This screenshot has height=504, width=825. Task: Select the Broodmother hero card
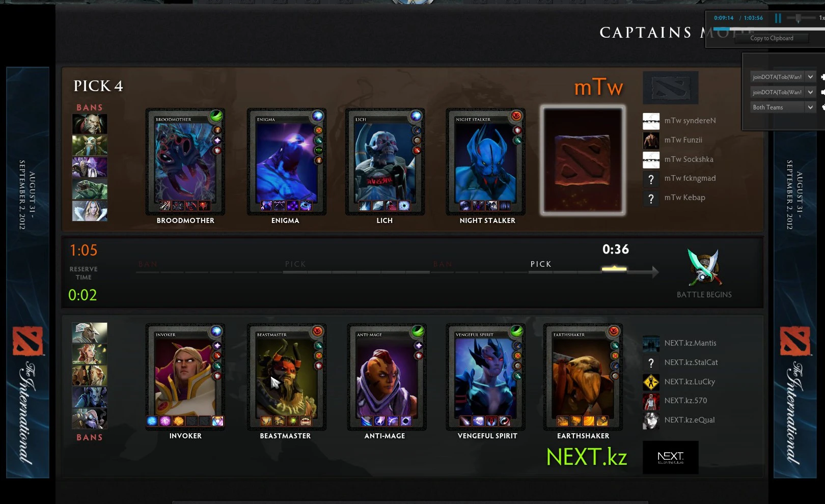(185, 162)
